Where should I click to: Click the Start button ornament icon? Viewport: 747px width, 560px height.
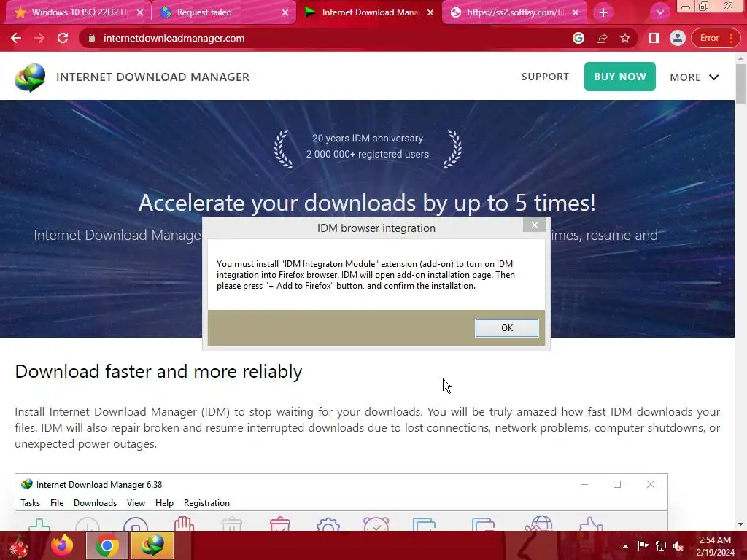pos(18,545)
